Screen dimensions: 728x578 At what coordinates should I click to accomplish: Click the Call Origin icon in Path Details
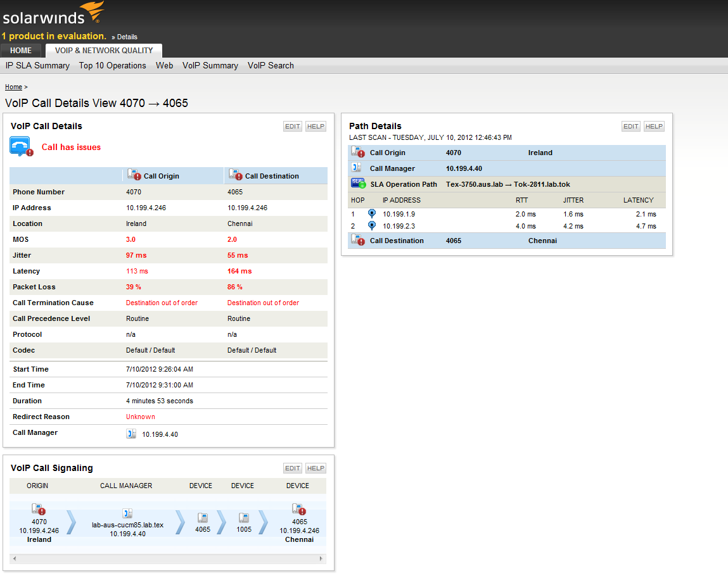[x=357, y=152]
